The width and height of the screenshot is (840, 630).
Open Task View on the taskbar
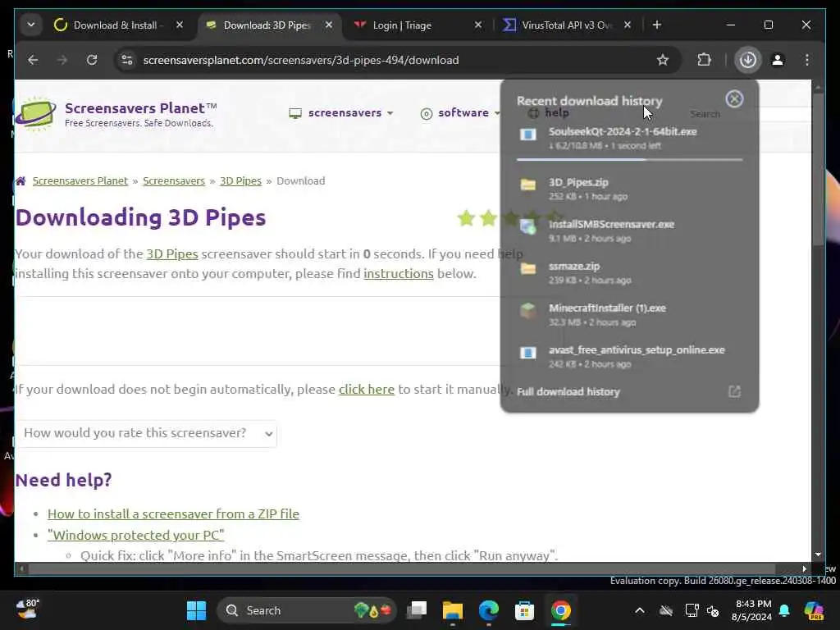click(417, 610)
